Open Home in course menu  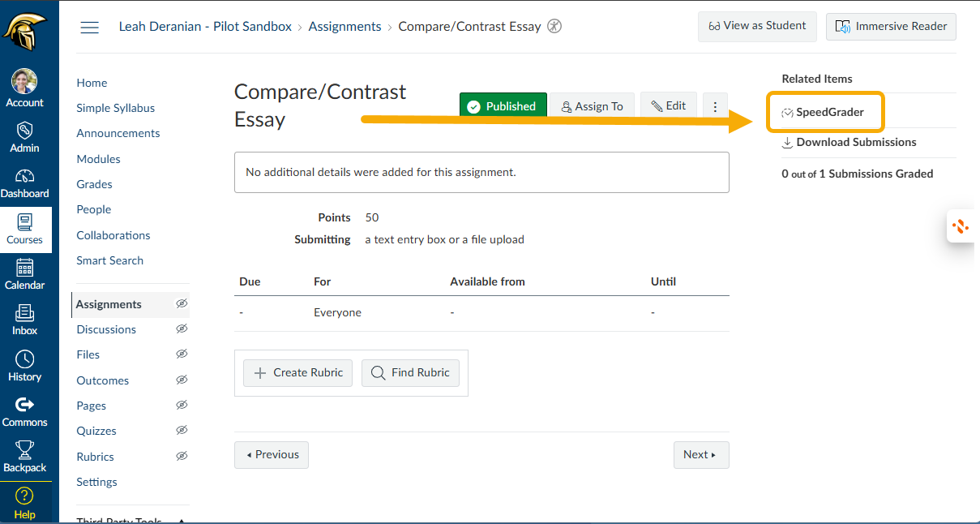[x=92, y=83]
